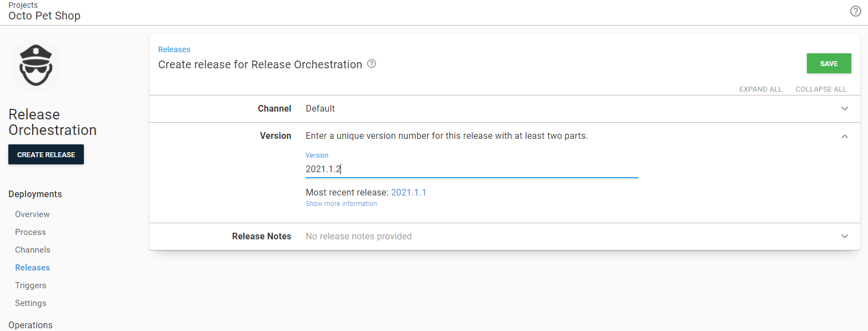Screen dimensions: 868x331
Task: Go to the Triggers page
Action: tap(31, 285)
